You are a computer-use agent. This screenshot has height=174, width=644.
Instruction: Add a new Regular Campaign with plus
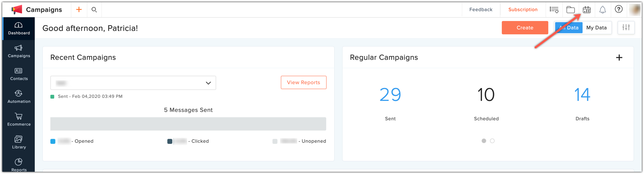coord(619,57)
